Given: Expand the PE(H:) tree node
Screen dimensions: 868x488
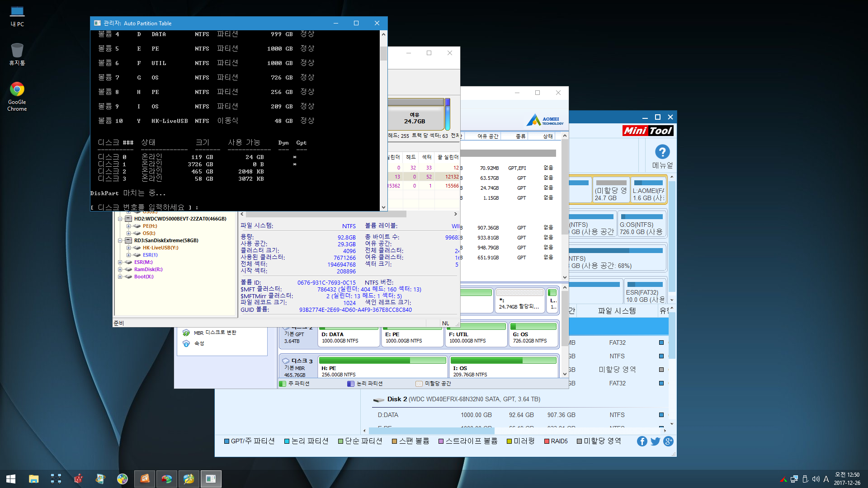Looking at the screenshot, I should click(128, 226).
